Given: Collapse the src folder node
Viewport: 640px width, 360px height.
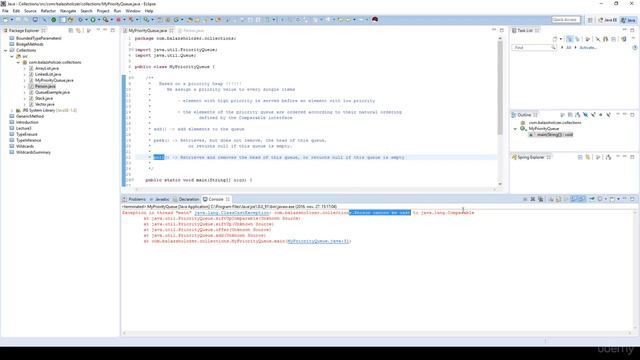Looking at the screenshot, I should (x=12, y=56).
